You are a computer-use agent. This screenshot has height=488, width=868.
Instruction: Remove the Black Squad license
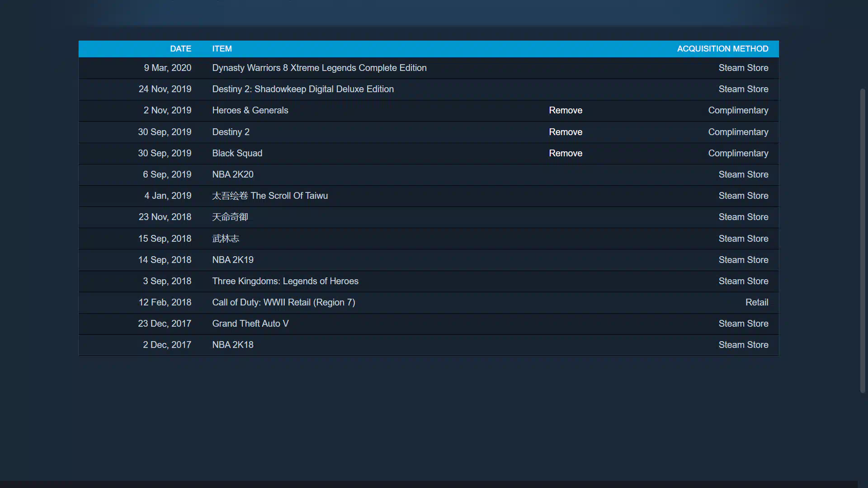click(x=565, y=153)
